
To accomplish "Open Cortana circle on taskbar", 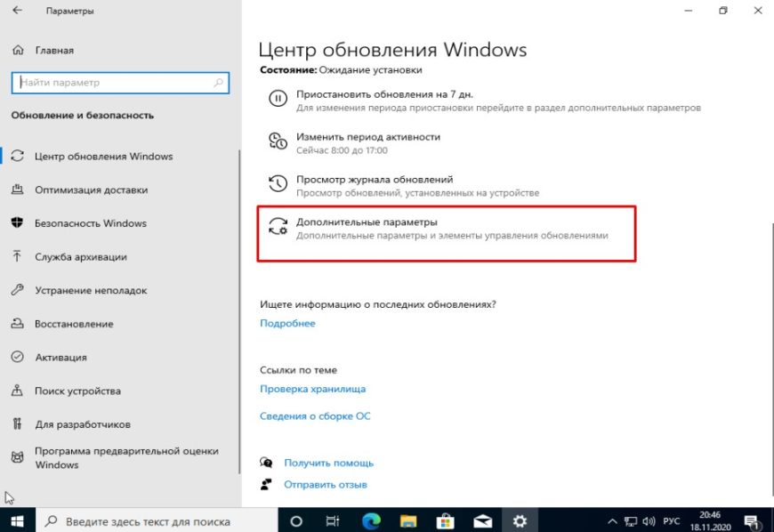I will click(296, 521).
